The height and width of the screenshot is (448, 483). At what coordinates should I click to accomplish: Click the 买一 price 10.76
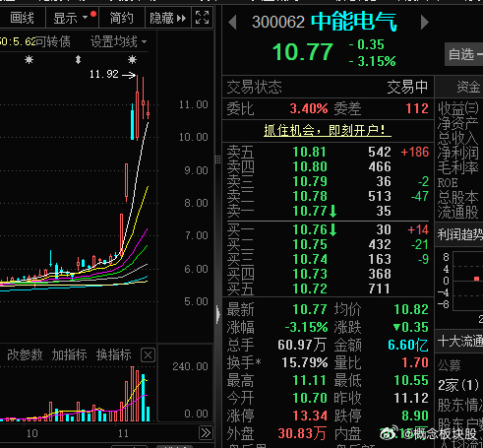(x=310, y=229)
